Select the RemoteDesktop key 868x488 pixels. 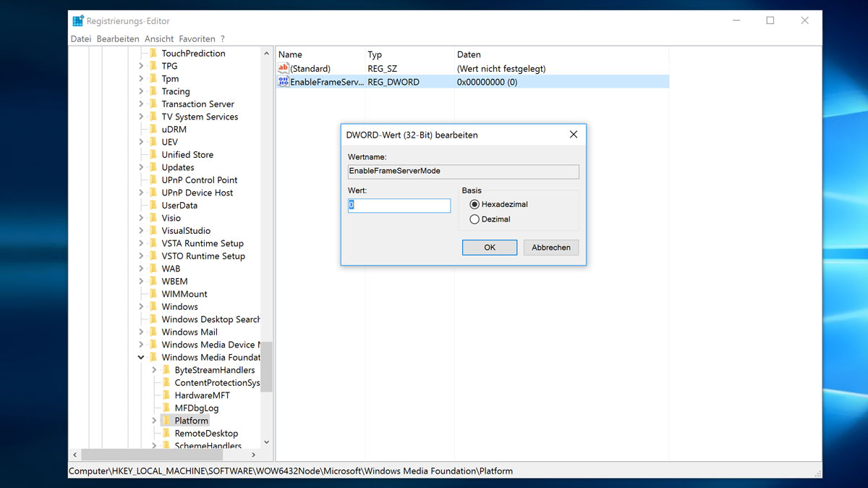point(206,434)
